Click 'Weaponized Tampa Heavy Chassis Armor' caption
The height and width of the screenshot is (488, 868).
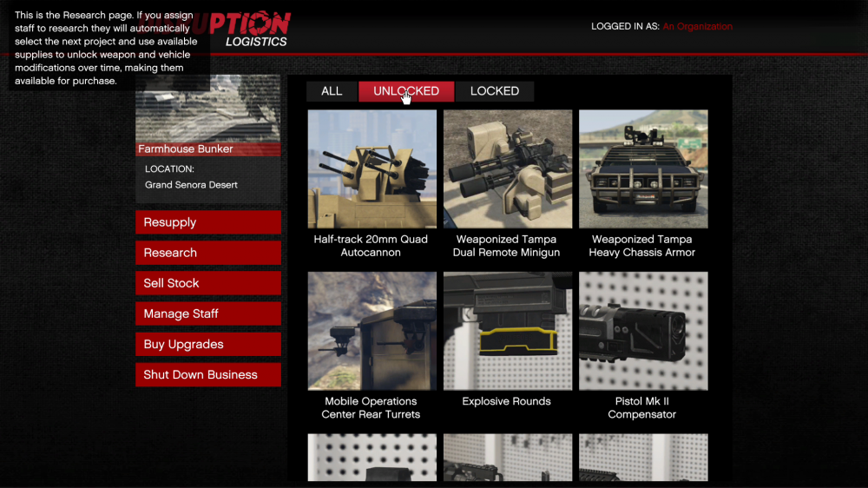pyautogui.click(x=642, y=246)
